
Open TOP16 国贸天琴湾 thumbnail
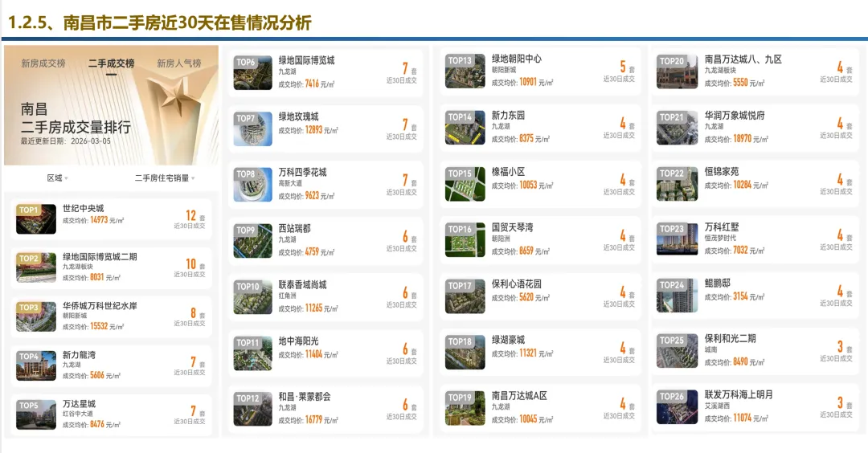(465, 240)
